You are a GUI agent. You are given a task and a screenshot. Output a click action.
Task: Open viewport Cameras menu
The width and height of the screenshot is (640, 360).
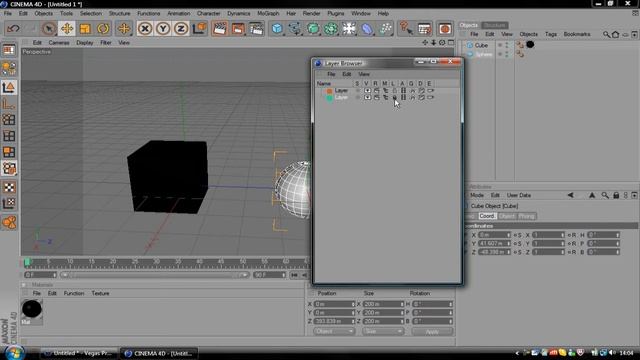(59, 42)
